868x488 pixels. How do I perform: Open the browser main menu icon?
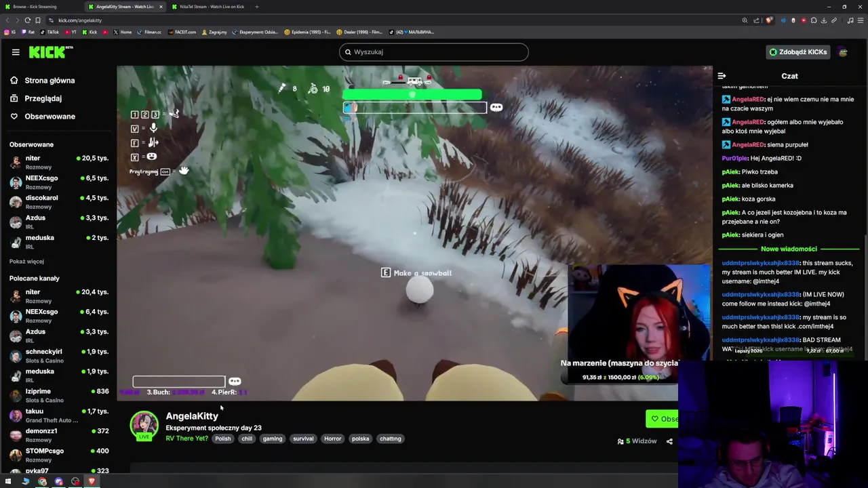pyautogui.click(x=861, y=20)
